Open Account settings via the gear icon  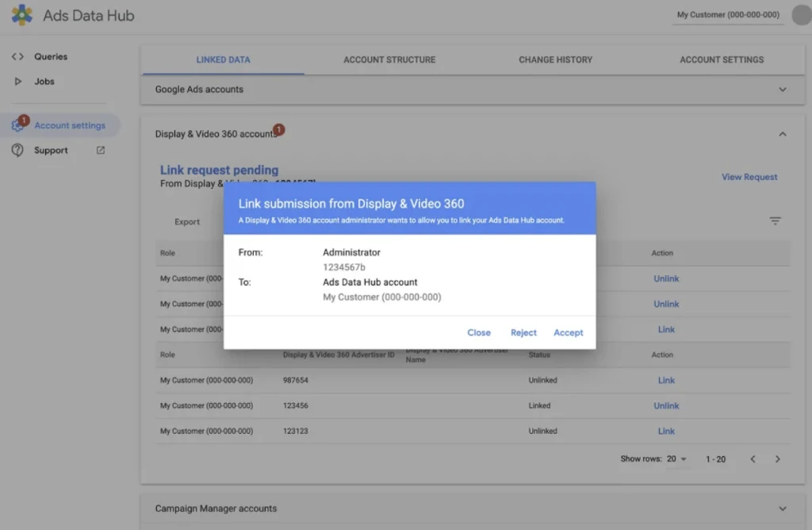(17, 125)
